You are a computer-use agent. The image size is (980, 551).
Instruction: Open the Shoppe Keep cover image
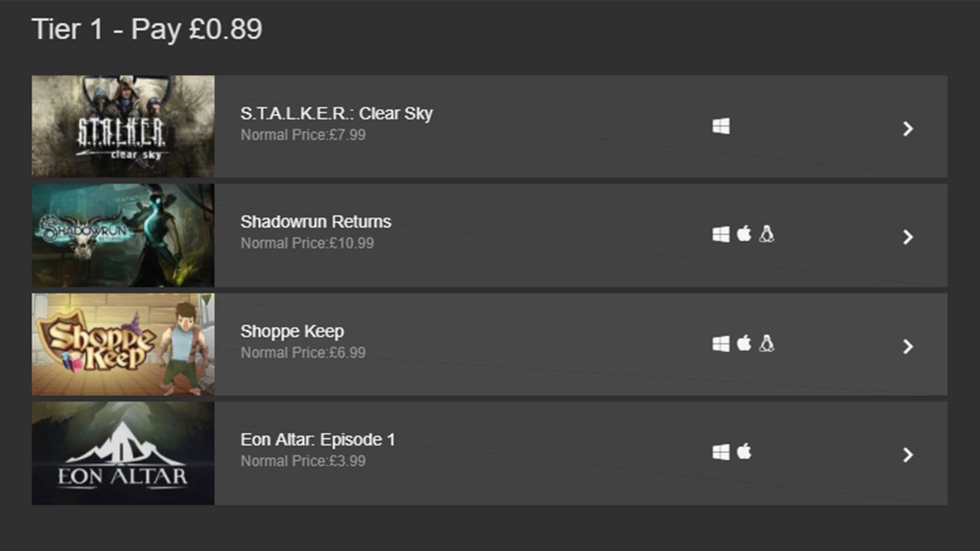pyautogui.click(x=123, y=344)
